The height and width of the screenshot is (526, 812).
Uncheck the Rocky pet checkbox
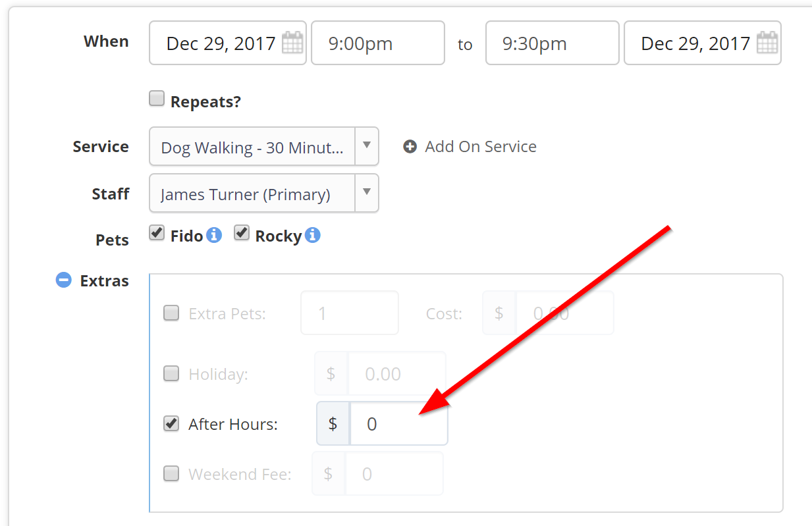pos(242,232)
